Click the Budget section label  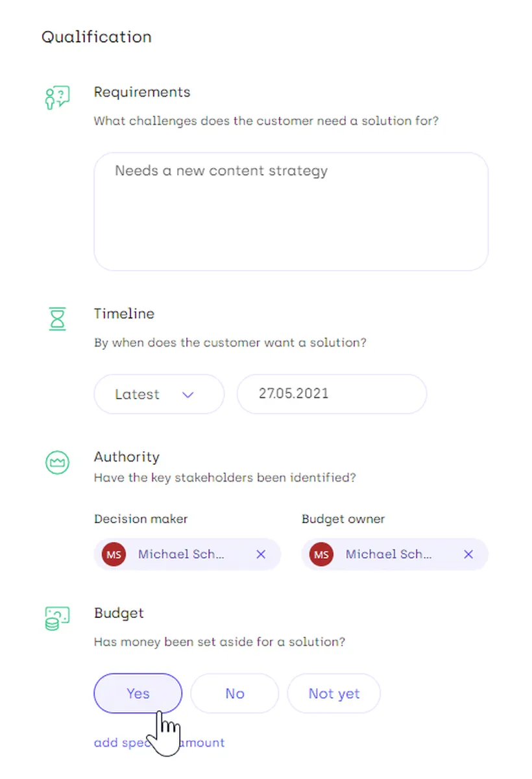click(119, 613)
